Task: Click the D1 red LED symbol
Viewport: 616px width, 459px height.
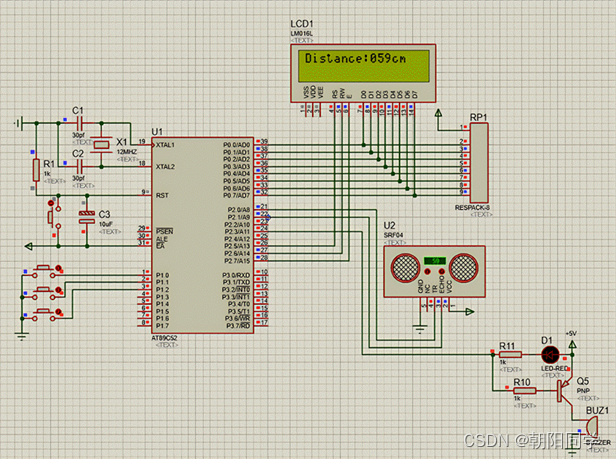Action: 550,354
